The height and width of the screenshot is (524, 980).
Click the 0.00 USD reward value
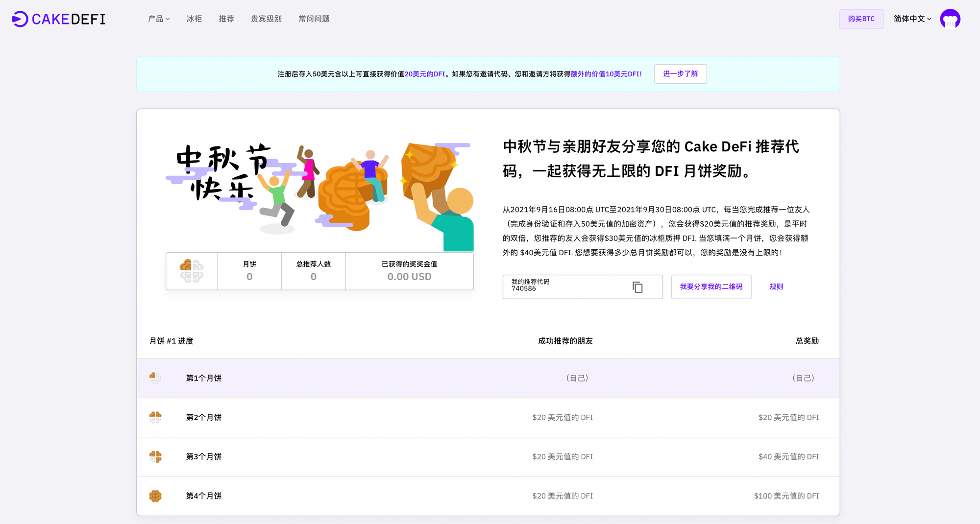(x=410, y=277)
